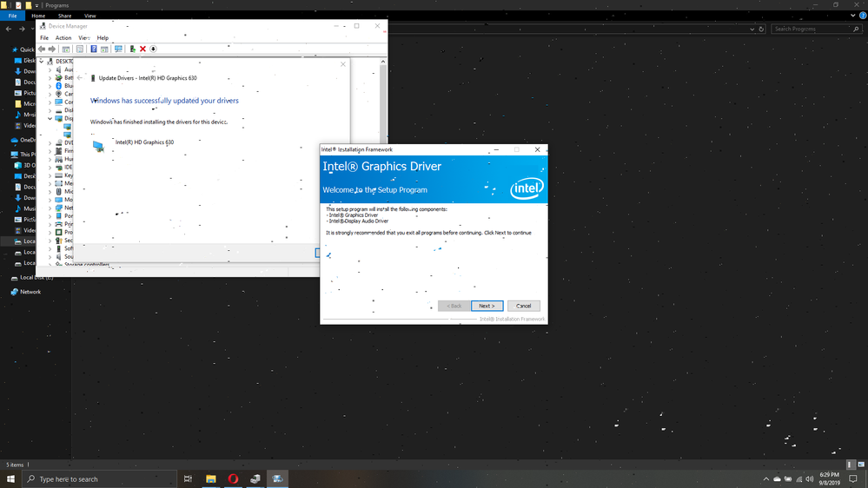
Task: Click Explorer help question mark icon
Action: click(x=863, y=16)
